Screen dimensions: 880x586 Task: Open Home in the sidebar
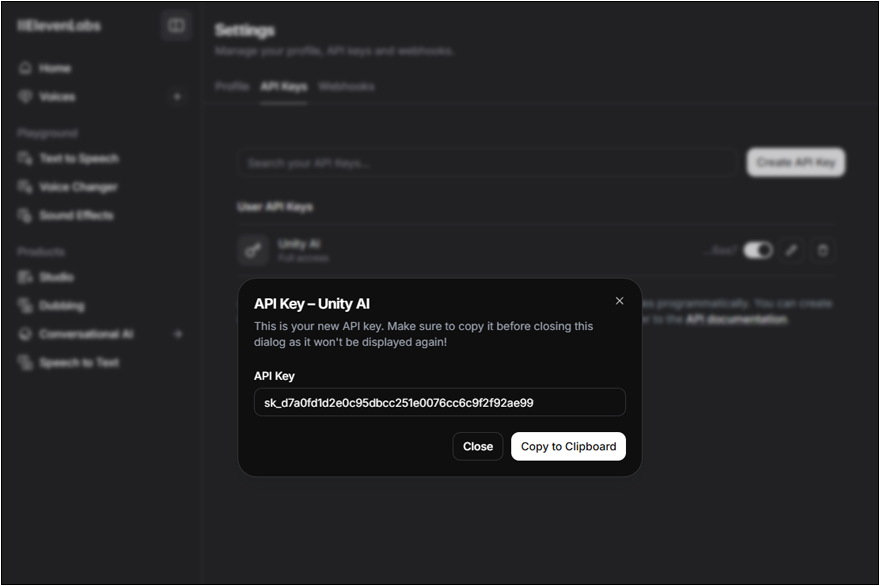55,68
